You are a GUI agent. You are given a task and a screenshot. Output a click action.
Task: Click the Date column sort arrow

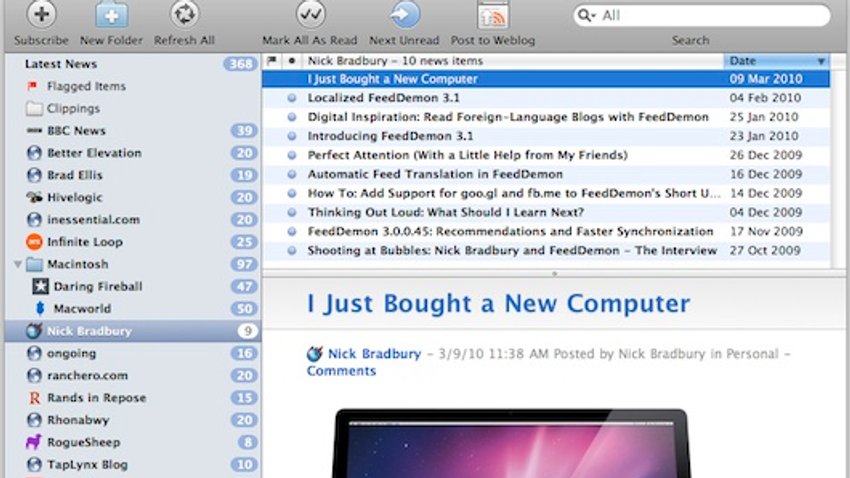pos(821,61)
